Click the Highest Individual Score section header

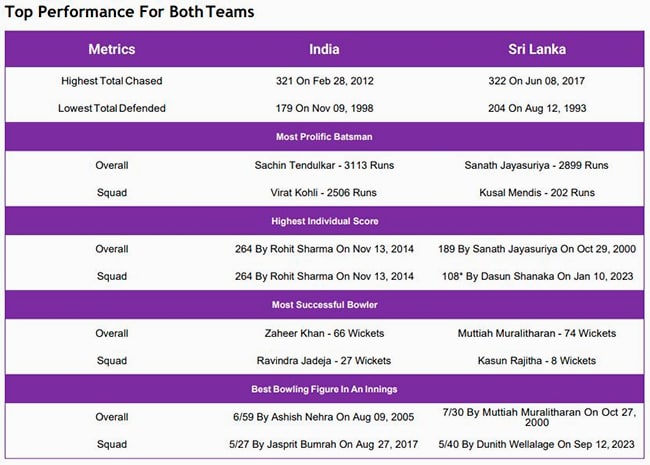pos(325,220)
